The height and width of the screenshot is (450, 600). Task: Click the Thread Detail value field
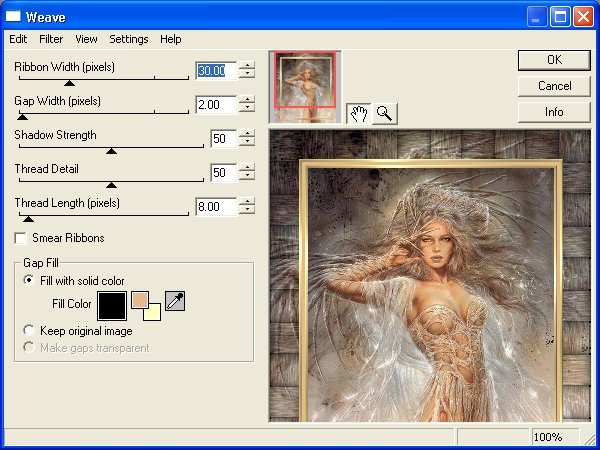coord(224,172)
